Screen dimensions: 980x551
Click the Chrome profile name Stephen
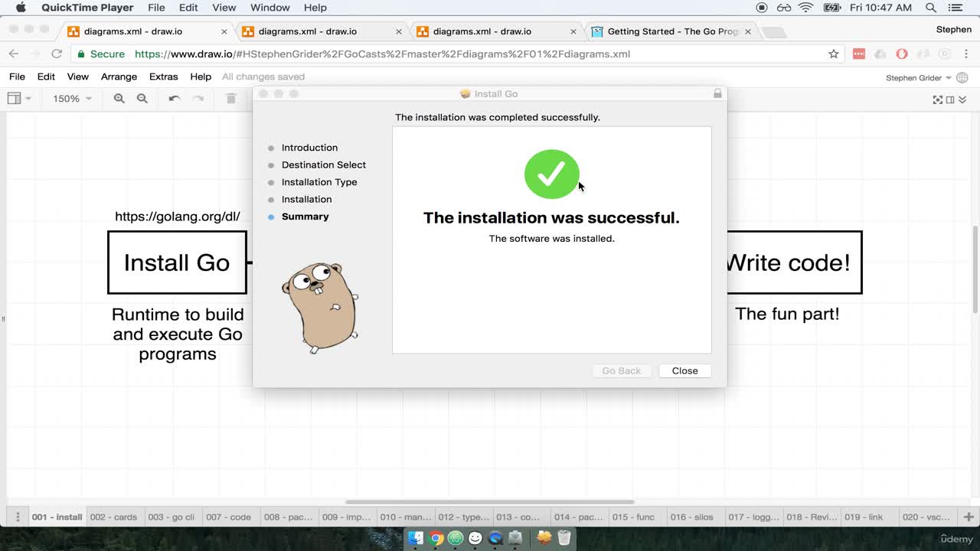[953, 29]
